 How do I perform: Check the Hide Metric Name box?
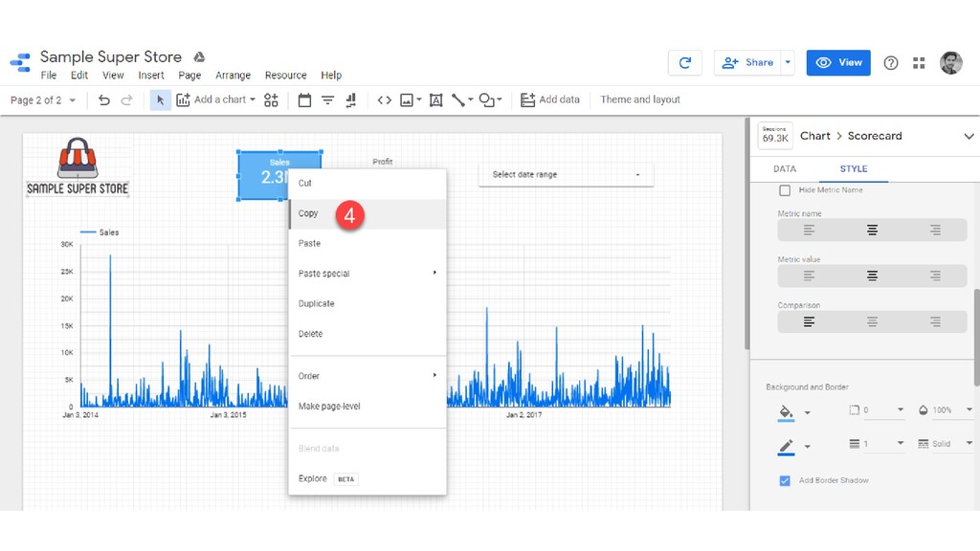785,190
